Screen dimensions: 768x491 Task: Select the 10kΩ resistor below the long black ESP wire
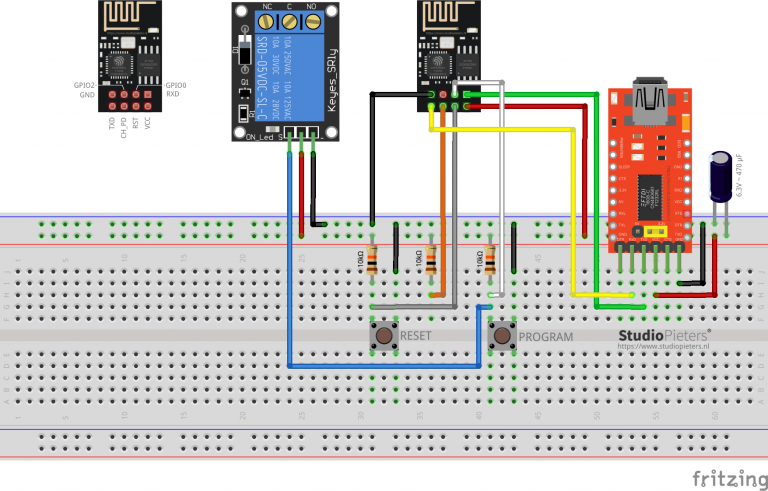(x=372, y=260)
